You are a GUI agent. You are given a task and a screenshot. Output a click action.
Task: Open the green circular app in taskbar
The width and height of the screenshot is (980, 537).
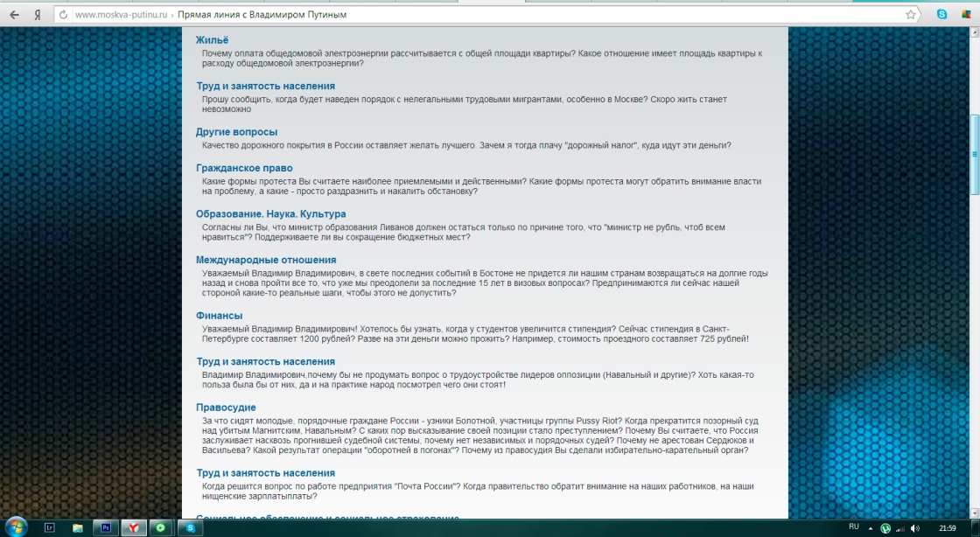point(161,527)
